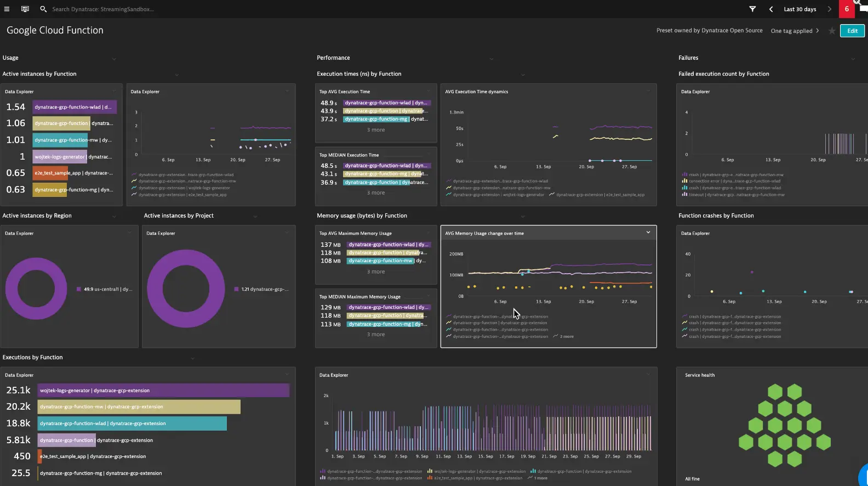
Task: Click the 25.1k wojtek-logs-generator executions bar
Action: (163, 391)
